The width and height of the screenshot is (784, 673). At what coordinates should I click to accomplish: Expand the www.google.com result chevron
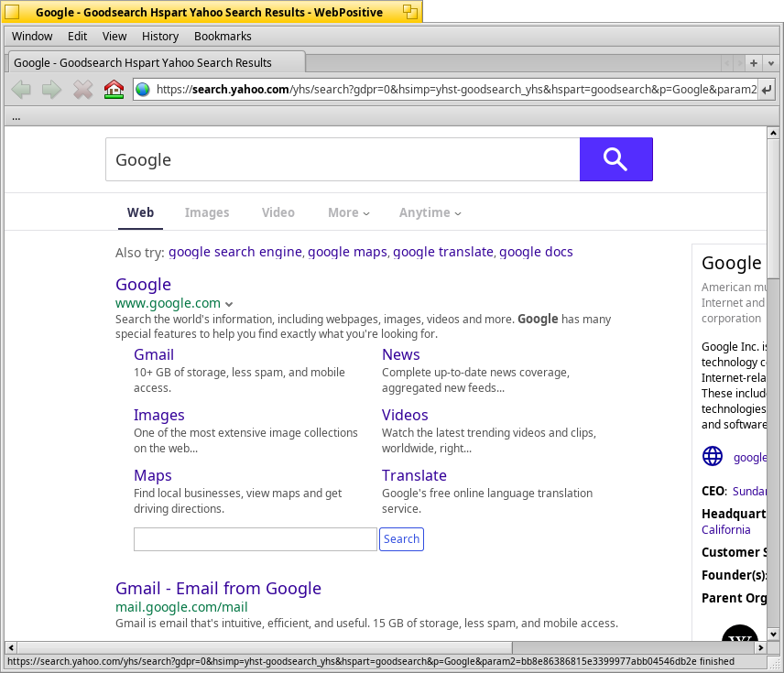coord(229,304)
